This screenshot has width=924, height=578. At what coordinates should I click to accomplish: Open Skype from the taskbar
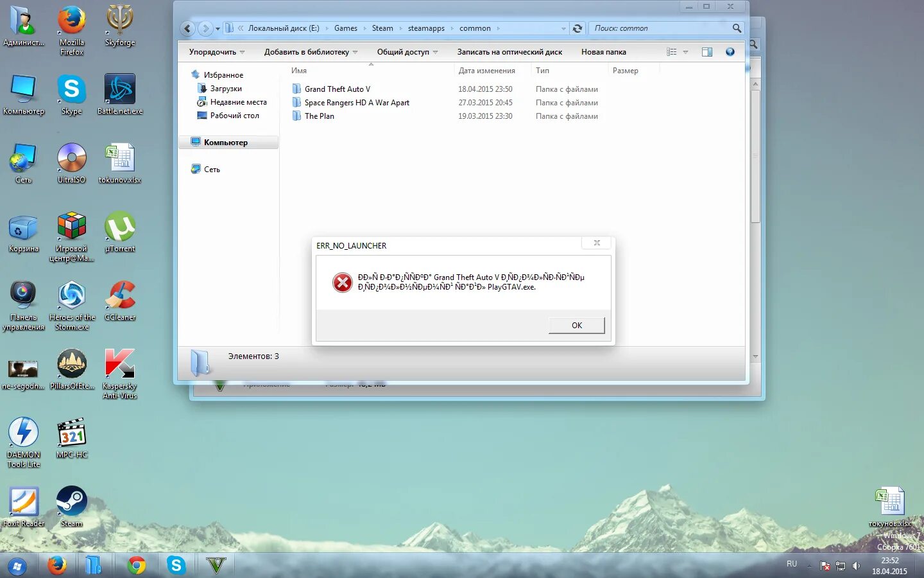tap(176, 565)
